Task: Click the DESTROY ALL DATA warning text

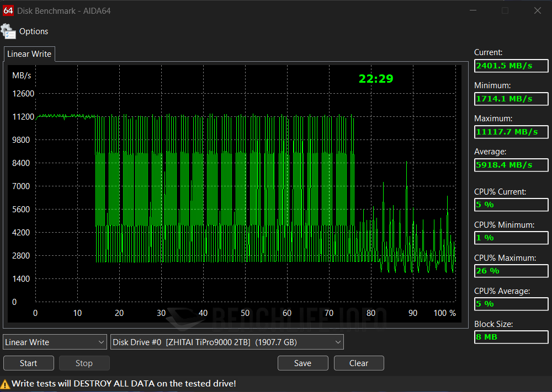Action: (124, 384)
